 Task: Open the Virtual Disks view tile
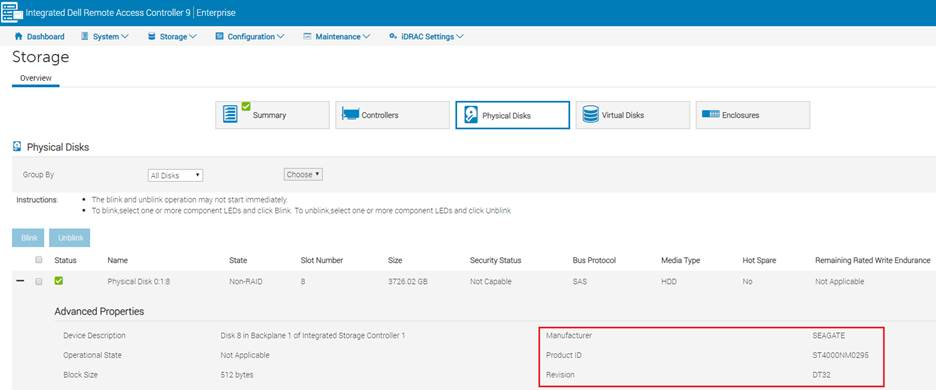point(632,115)
